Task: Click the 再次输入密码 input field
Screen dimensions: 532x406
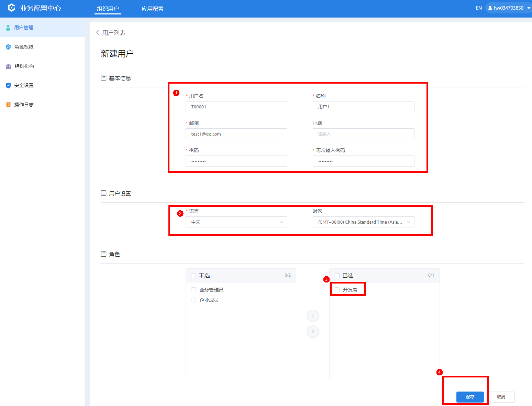Action: [x=364, y=161]
